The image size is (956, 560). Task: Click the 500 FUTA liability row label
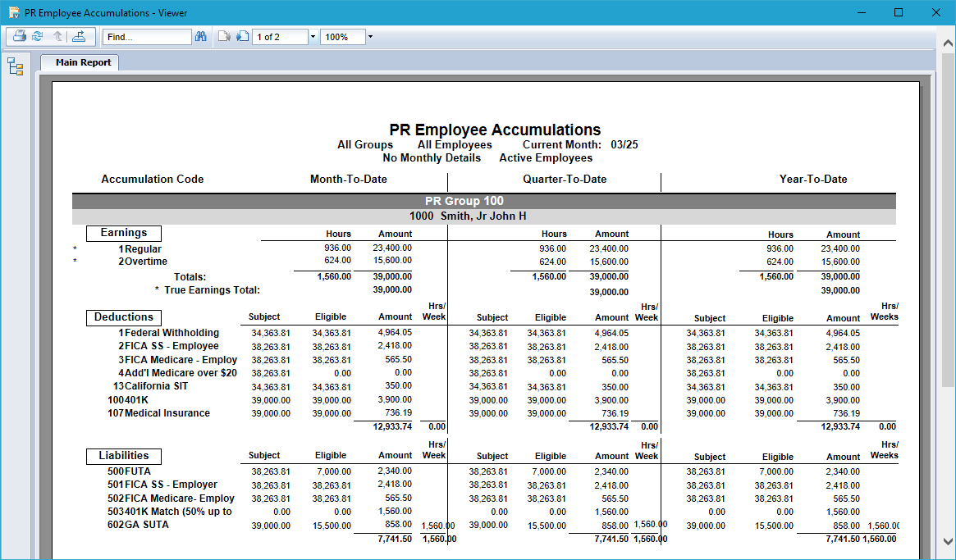tap(130, 471)
